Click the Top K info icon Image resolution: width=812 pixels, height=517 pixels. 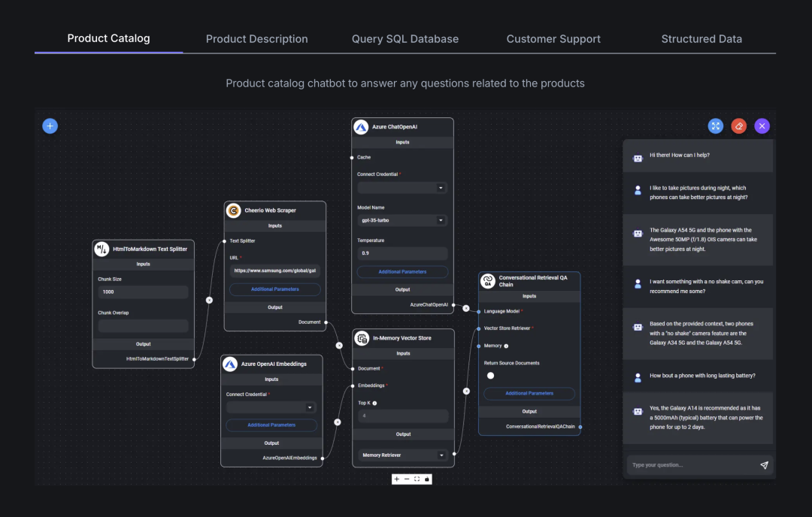tap(374, 403)
